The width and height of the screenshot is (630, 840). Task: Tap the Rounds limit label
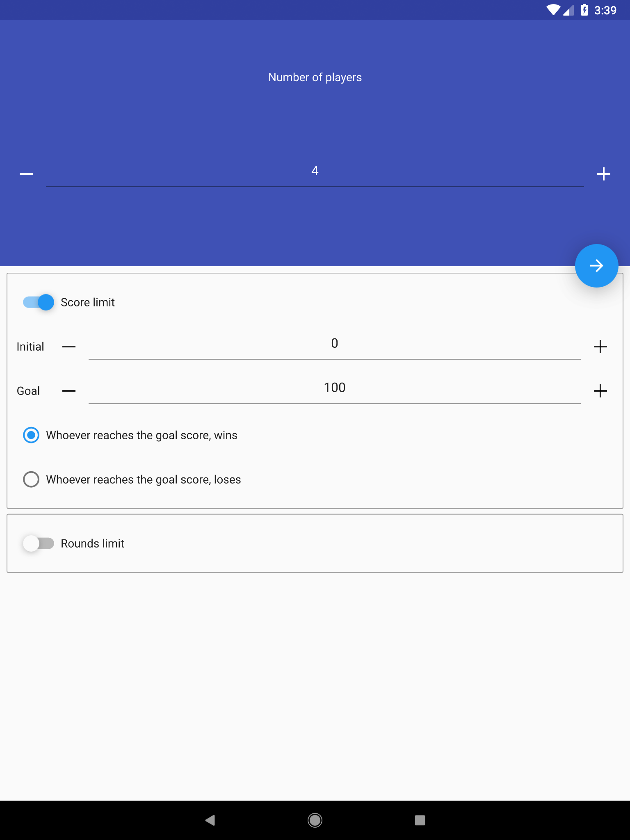[x=92, y=543]
